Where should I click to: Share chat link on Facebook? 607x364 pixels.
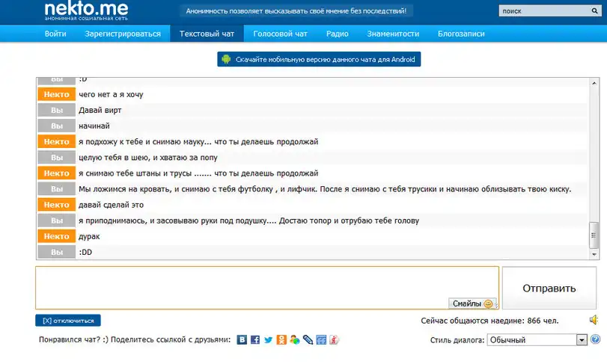[x=255, y=340]
